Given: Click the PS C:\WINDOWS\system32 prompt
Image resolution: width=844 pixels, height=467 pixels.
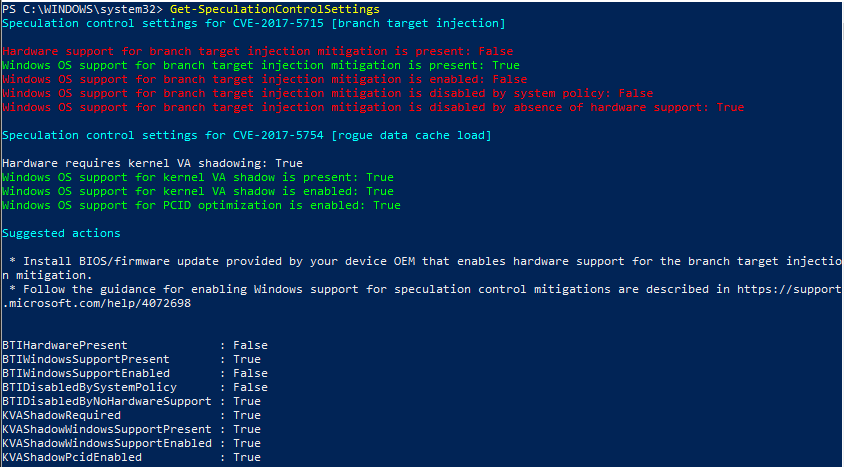Looking at the screenshot, I should click(80, 8).
